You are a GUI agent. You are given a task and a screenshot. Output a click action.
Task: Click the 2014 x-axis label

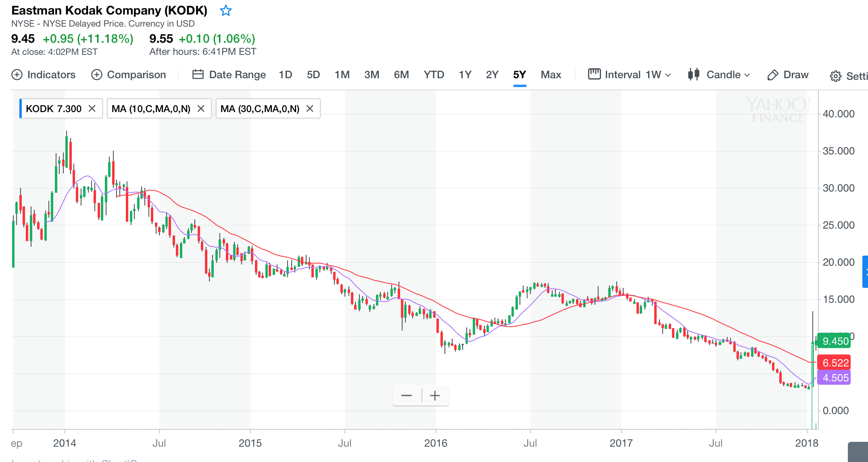coord(65,443)
